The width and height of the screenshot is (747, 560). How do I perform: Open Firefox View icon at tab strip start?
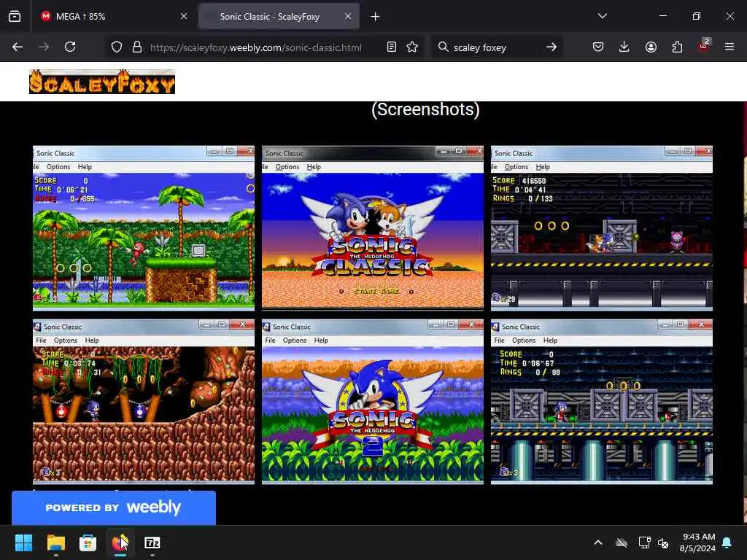tap(15, 16)
